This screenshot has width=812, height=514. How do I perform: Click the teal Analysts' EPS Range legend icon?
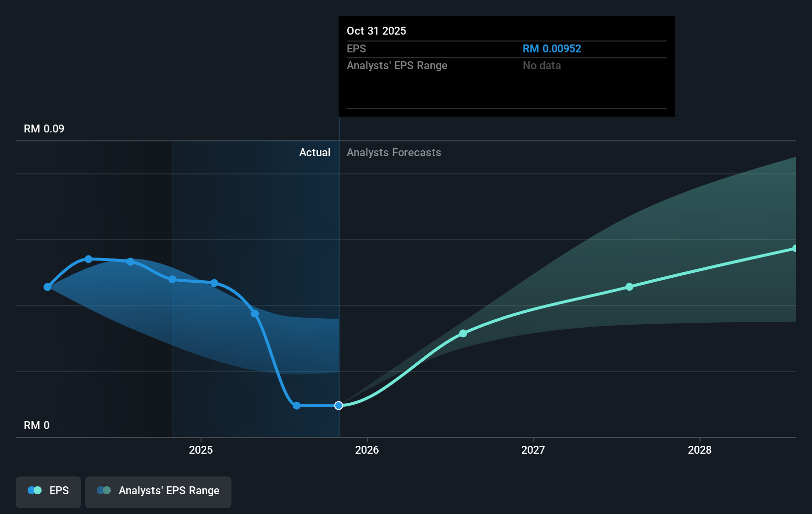(x=104, y=490)
